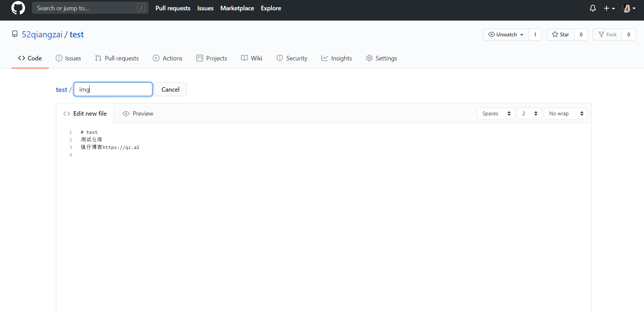This screenshot has height=312, width=644.
Task: Go to repository Settings tab
Action: click(381, 58)
